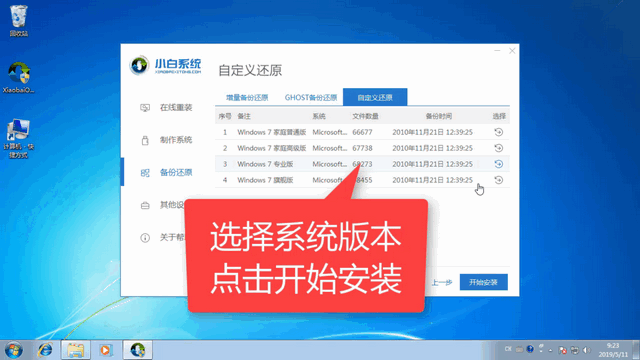Screen dimensions: 640x360
Task: Close the 小白系统 window
Action: (512, 51)
